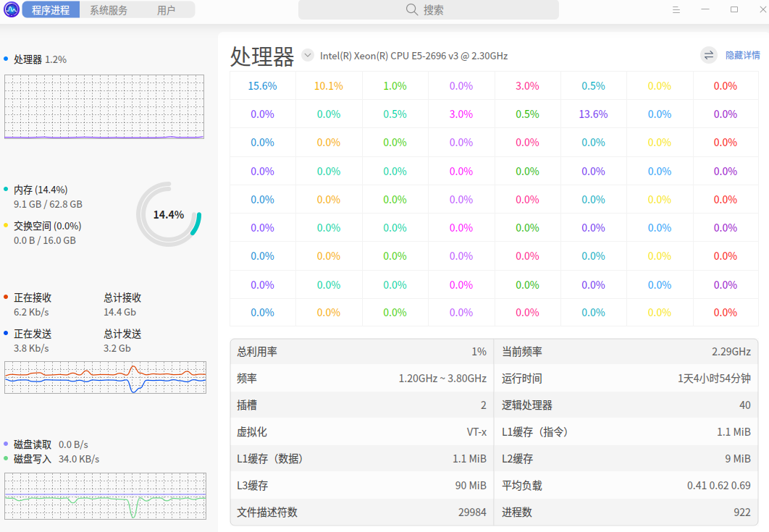
Task: Select the 交换空间 (0.0%) entry
Action: (48, 226)
